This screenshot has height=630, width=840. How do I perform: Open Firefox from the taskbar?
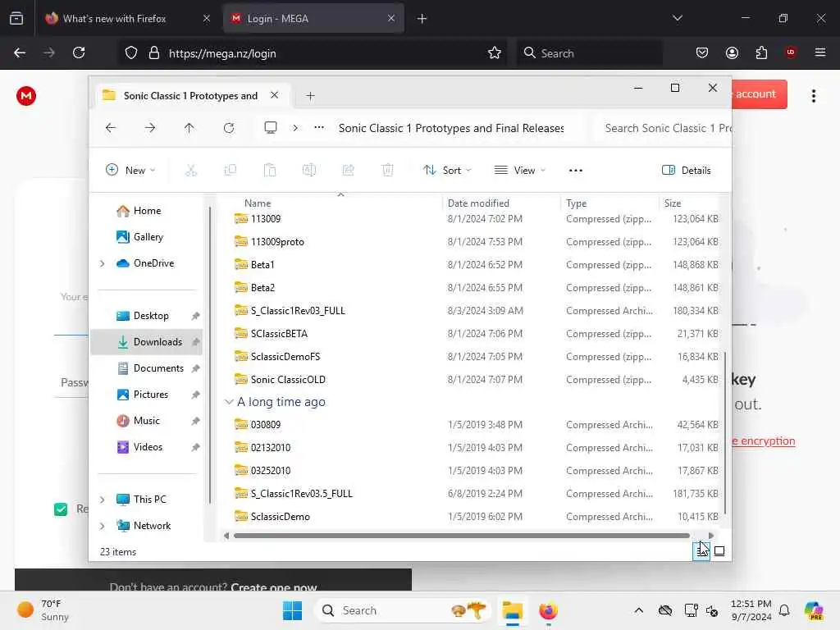[548, 610]
